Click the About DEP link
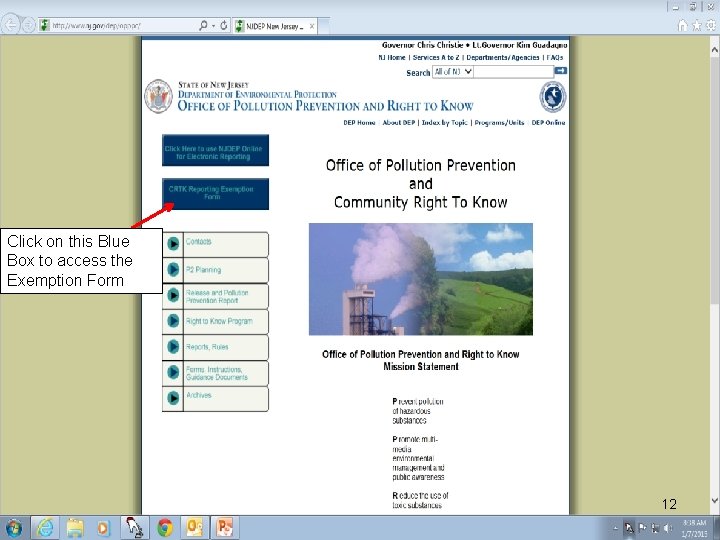 [x=399, y=123]
